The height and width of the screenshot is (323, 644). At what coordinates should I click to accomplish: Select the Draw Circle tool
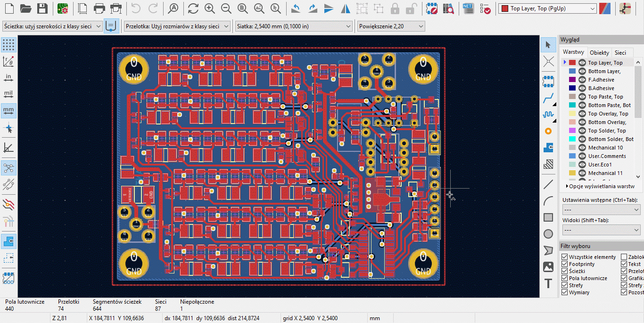(x=548, y=234)
